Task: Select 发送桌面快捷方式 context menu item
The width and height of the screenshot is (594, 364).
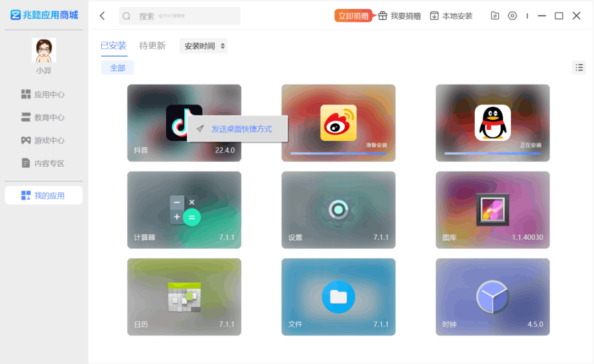Action: click(x=238, y=129)
